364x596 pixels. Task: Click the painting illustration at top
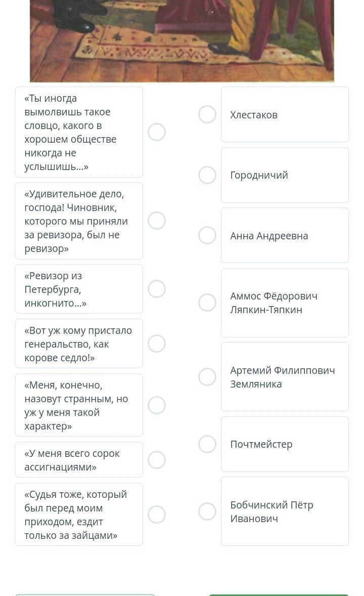click(182, 40)
